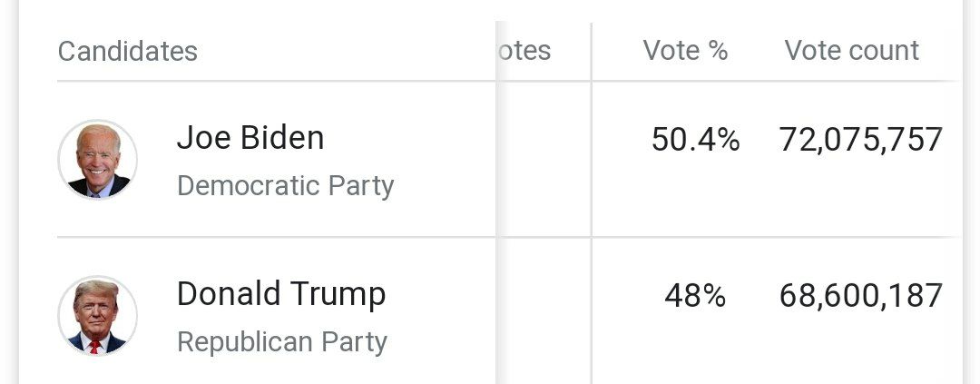The width and height of the screenshot is (980, 384).
Task: Click the Republican Party label
Action: point(281,342)
